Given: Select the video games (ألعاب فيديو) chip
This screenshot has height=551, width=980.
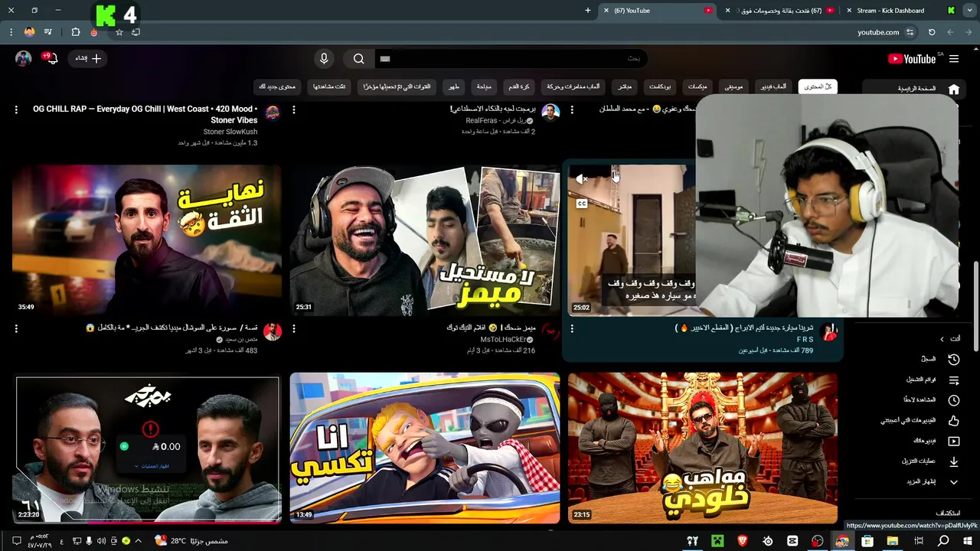Looking at the screenshot, I should click(x=773, y=86).
